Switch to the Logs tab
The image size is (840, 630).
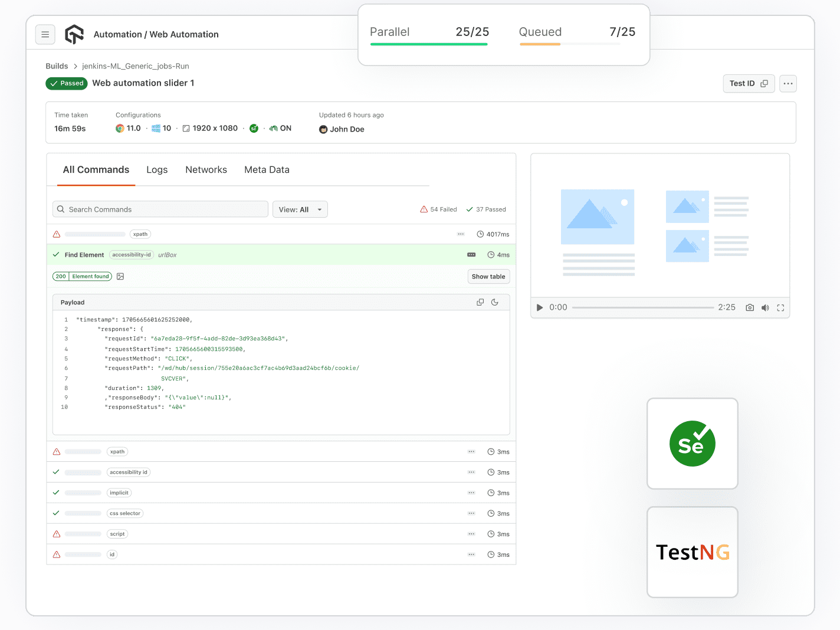(156, 170)
